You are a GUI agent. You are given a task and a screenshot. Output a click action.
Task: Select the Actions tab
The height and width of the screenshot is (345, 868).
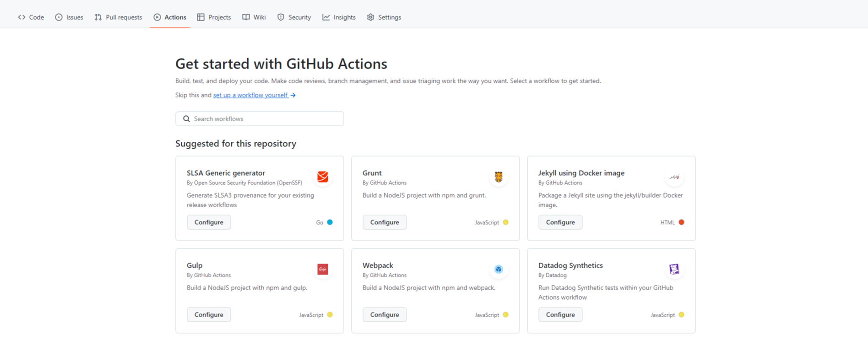coord(170,17)
